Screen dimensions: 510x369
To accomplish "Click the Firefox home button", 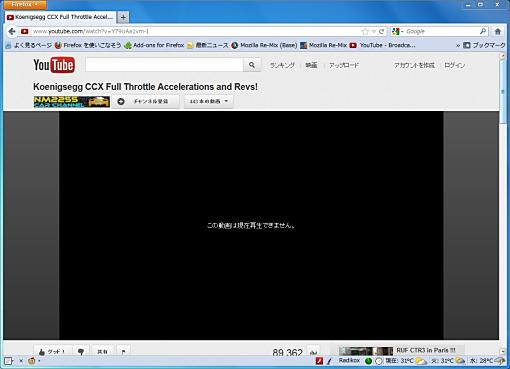I will 498,31.
